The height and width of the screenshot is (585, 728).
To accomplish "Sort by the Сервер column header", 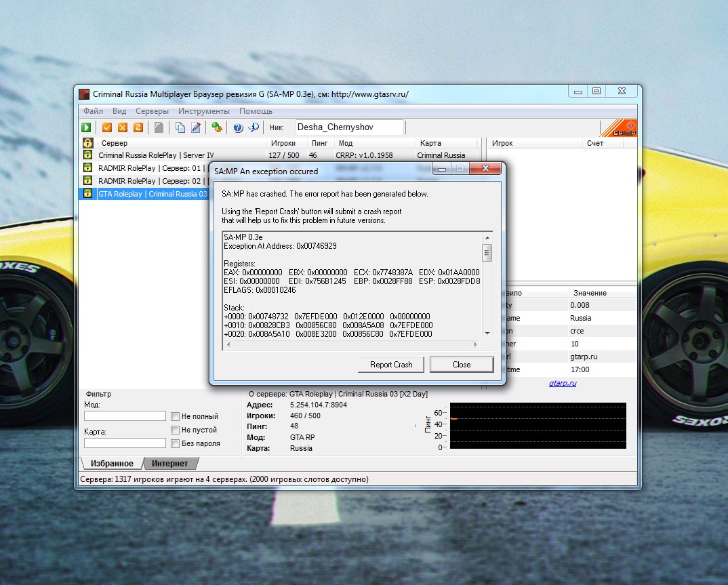I will point(180,143).
